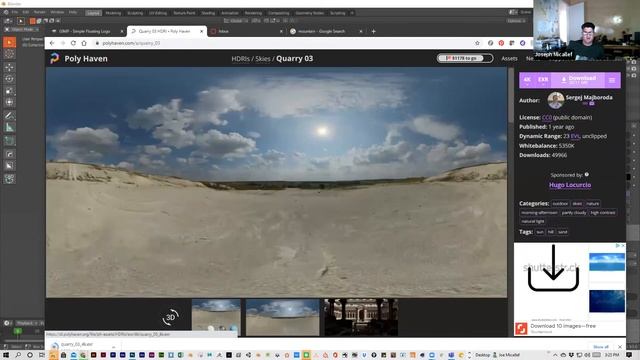Image resolution: width=640 pixels, height=360 pixels.
Task: Open author Sergej Majboroda profile
Action: click(589, 98)
